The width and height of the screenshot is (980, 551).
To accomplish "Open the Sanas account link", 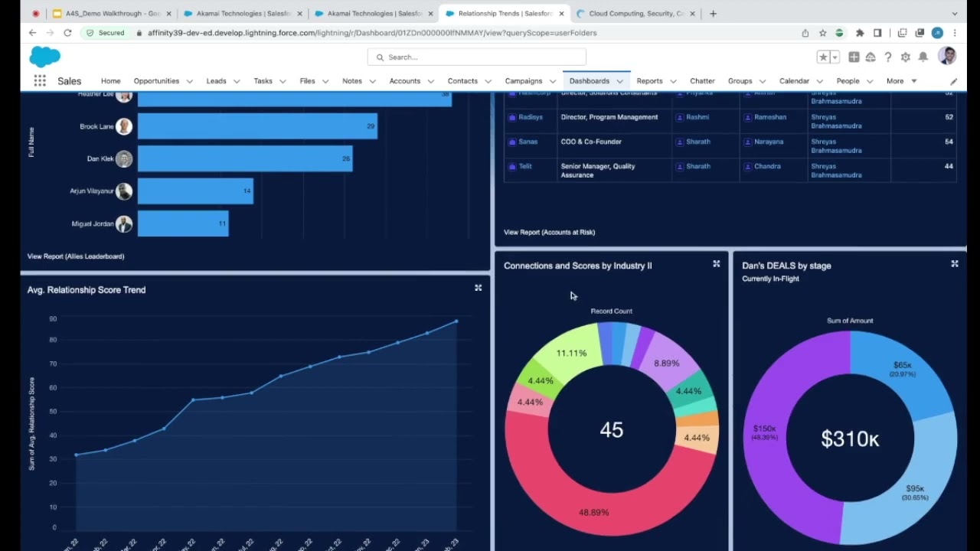I will tap(528, 142).
